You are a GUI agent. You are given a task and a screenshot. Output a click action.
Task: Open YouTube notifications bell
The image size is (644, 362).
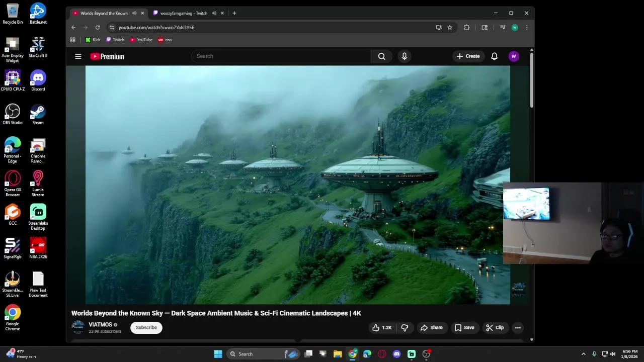494,56
